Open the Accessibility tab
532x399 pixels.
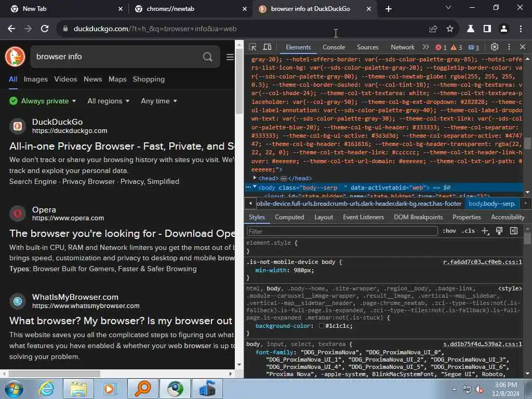(x=508, y=217)
